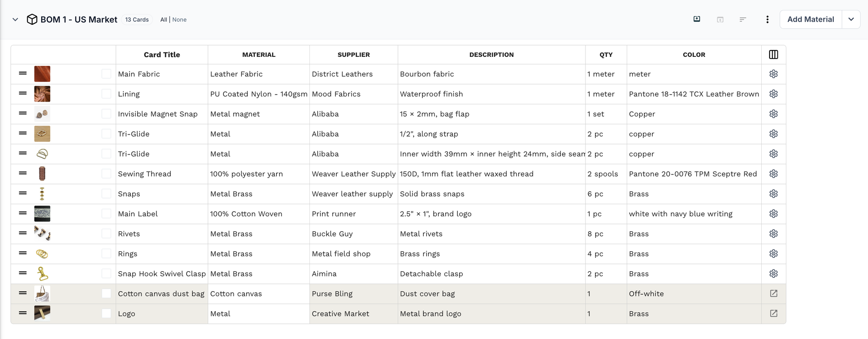Select All cards link
Image resolution: width=868 pixels, height=339 pixels.
pyautogui.click(x=164, y=20)
